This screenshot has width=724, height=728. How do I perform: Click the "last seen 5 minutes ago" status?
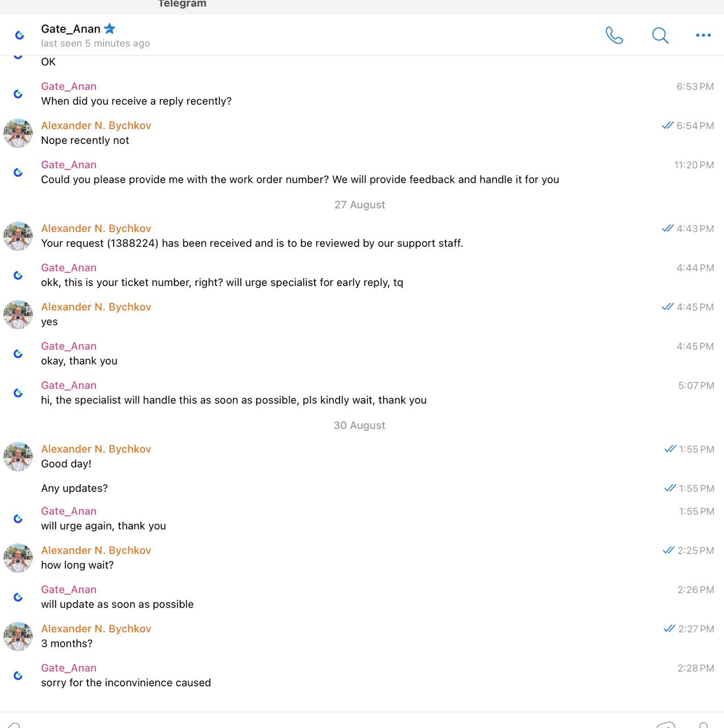96,43
